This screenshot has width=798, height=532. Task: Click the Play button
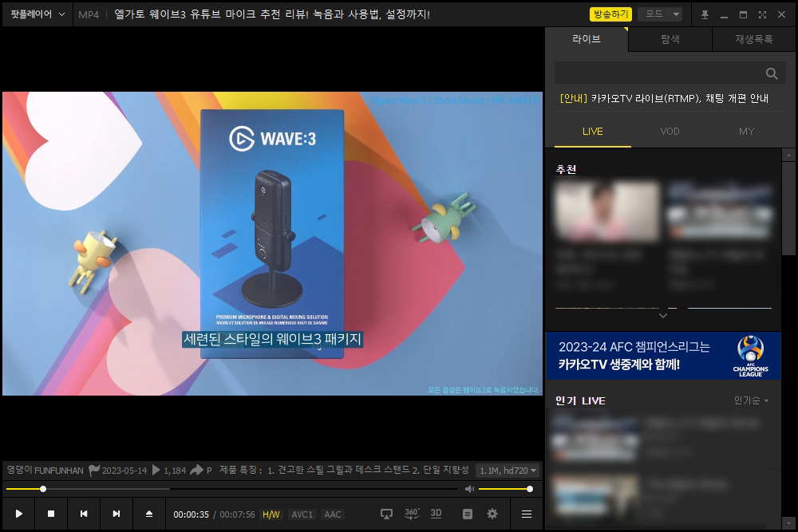pos(19,514)
